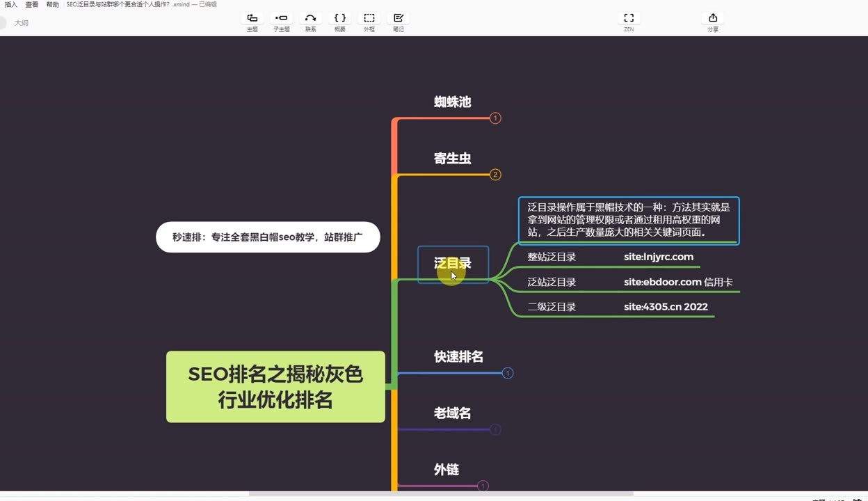Viewport: 868px width, 501px height.
Task: Select the 快速排名 topic
Action: coord(458,357)
